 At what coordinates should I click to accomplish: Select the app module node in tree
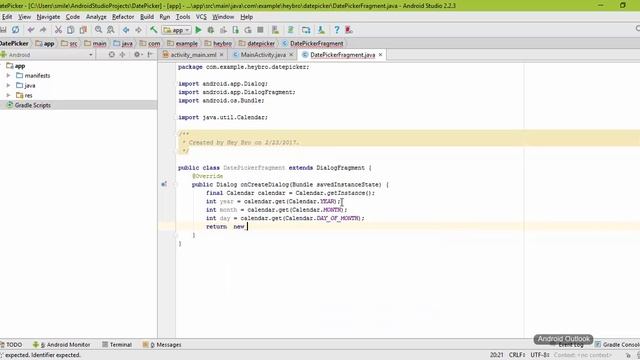click(16, 66)
